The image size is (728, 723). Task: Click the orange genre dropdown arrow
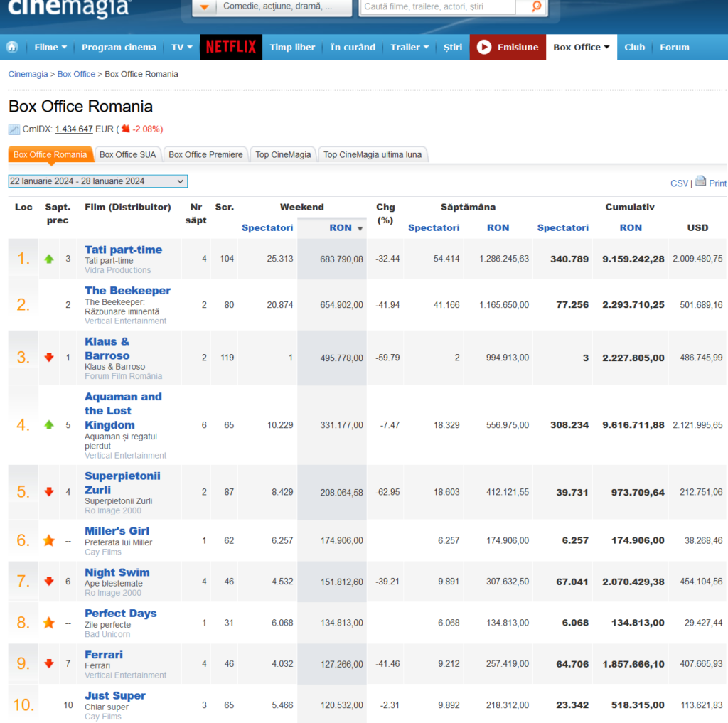pos(204,6)
